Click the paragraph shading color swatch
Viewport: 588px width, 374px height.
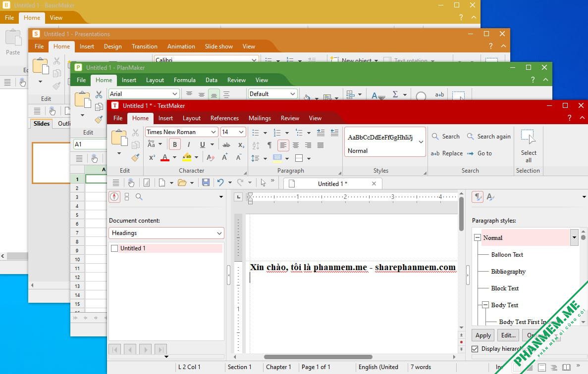277,158
